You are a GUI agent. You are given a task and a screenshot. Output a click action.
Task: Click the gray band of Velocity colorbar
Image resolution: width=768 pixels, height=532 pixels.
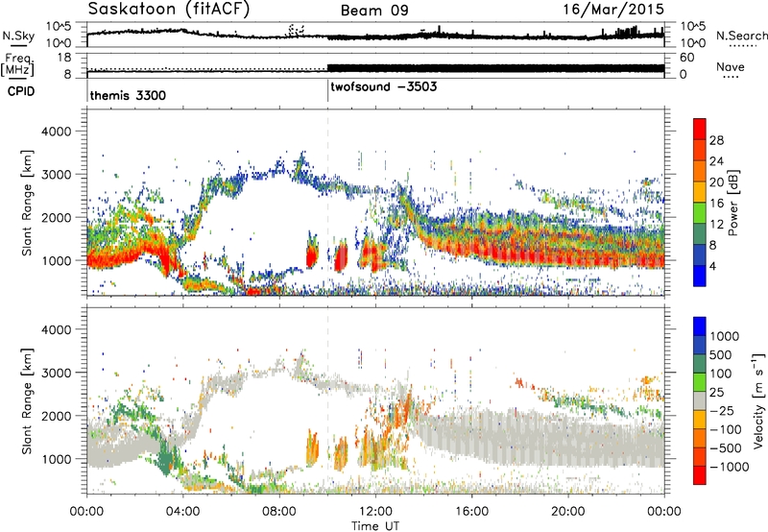[700, 401]
